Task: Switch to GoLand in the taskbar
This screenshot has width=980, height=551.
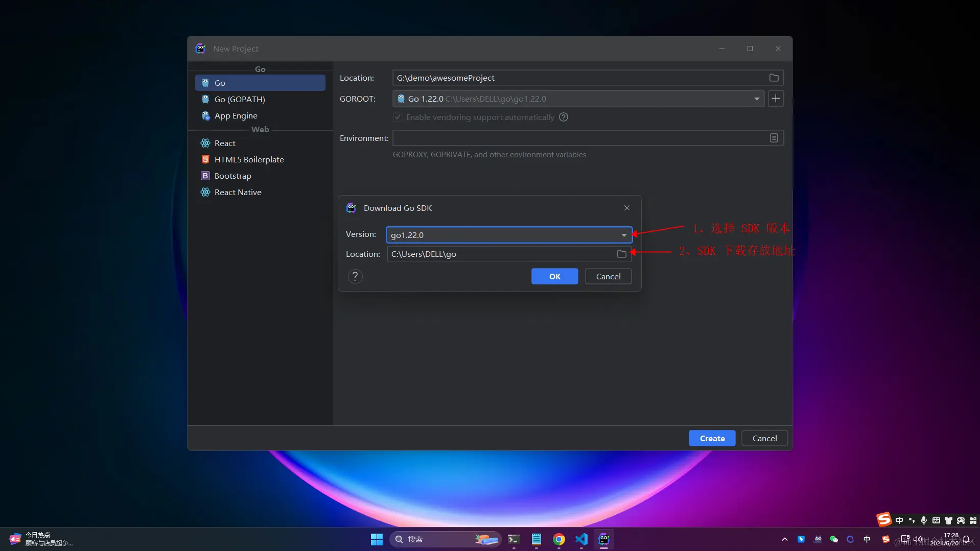Action: pos(603,539)
